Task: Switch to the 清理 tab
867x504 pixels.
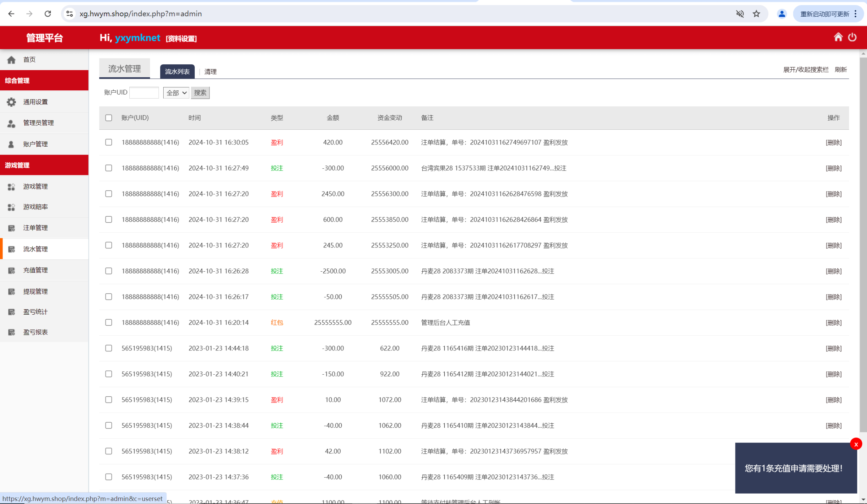Action: pyautogui.click(x=210, y=72)
